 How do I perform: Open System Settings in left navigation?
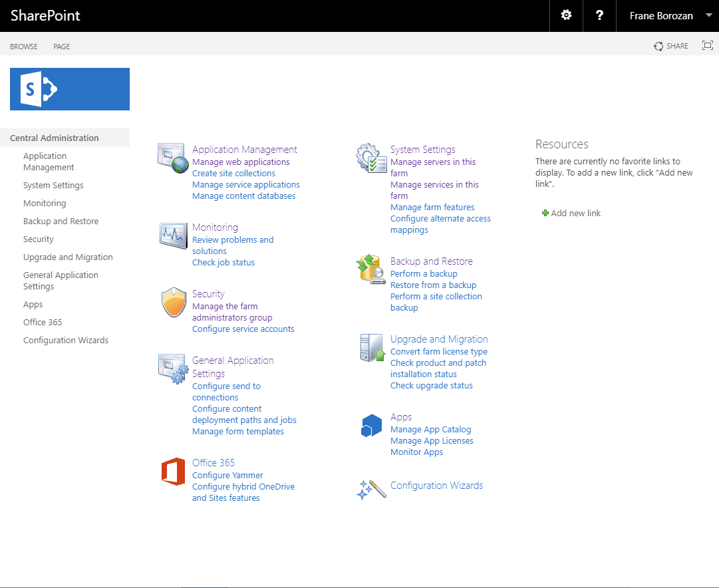[53, 186]
